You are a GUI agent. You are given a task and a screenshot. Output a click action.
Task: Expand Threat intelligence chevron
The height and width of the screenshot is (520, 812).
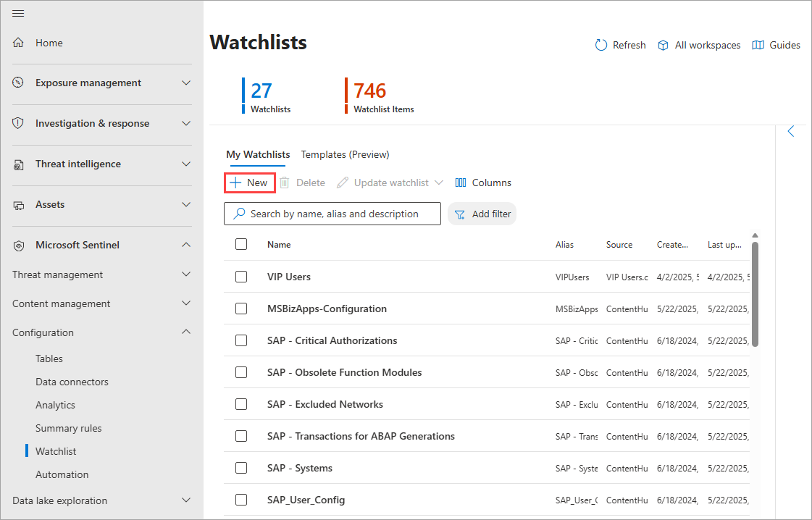pyautogui.click(x=186, y=164)
